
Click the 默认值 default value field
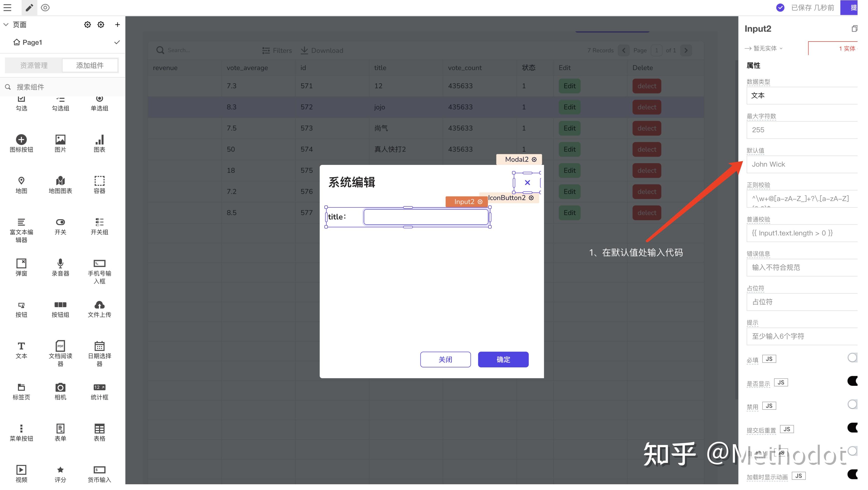[802, 164]
